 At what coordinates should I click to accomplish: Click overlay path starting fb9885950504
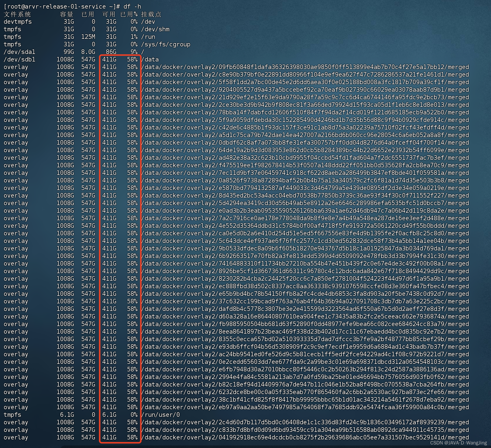coord(305,324)
